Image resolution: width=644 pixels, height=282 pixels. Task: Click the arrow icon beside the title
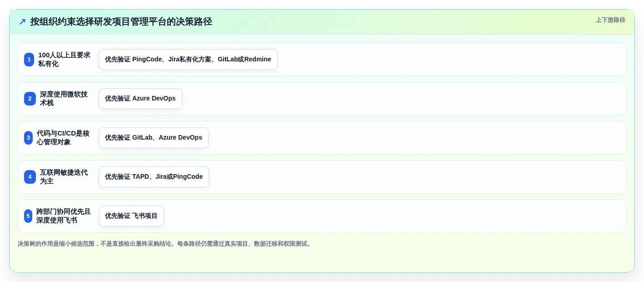pos(22,22)
